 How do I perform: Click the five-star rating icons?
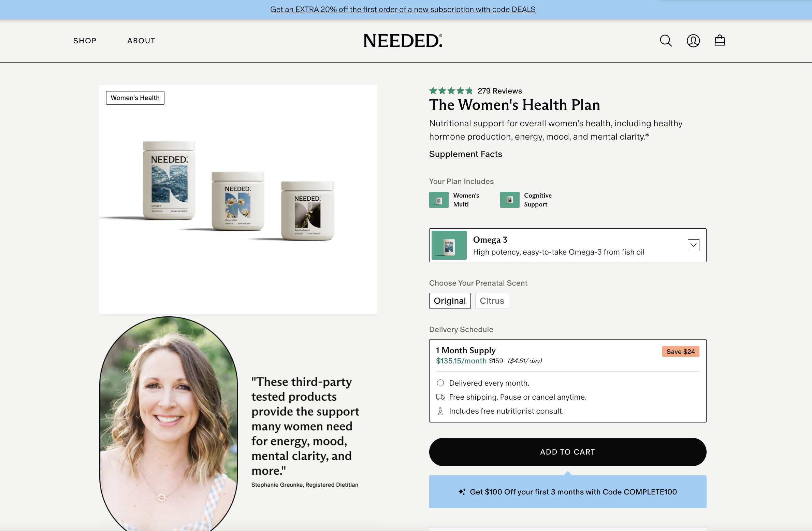(x=451, y=91)
